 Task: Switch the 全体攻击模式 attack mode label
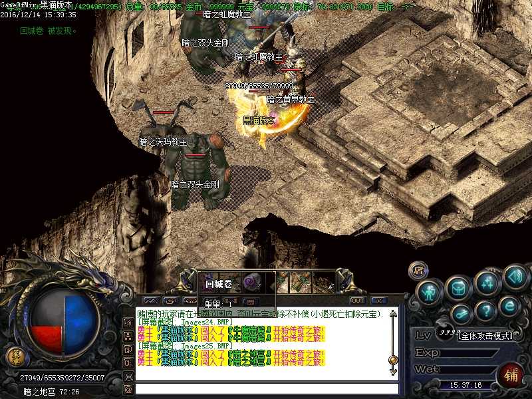click(x=485, y=336)
